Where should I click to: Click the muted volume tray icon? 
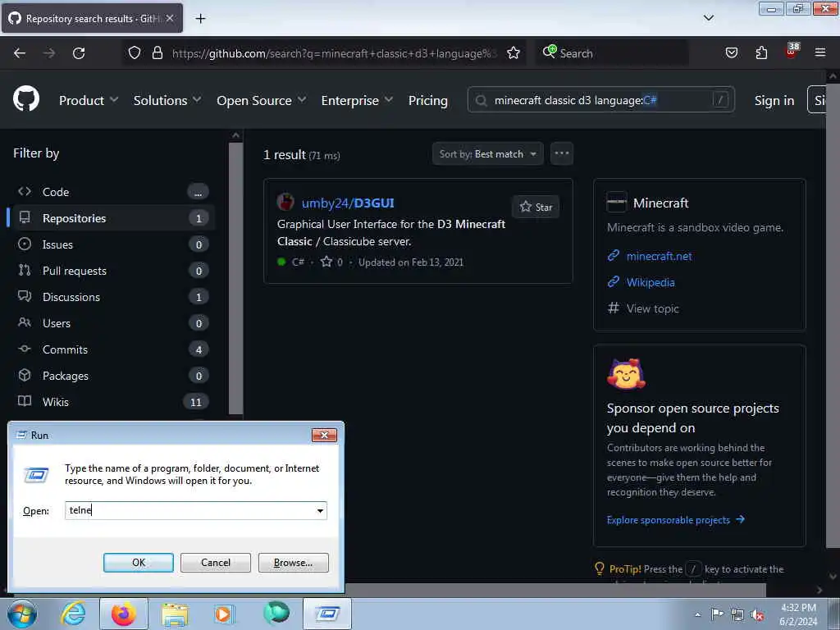pyautogui.click(x=757, y=615)
